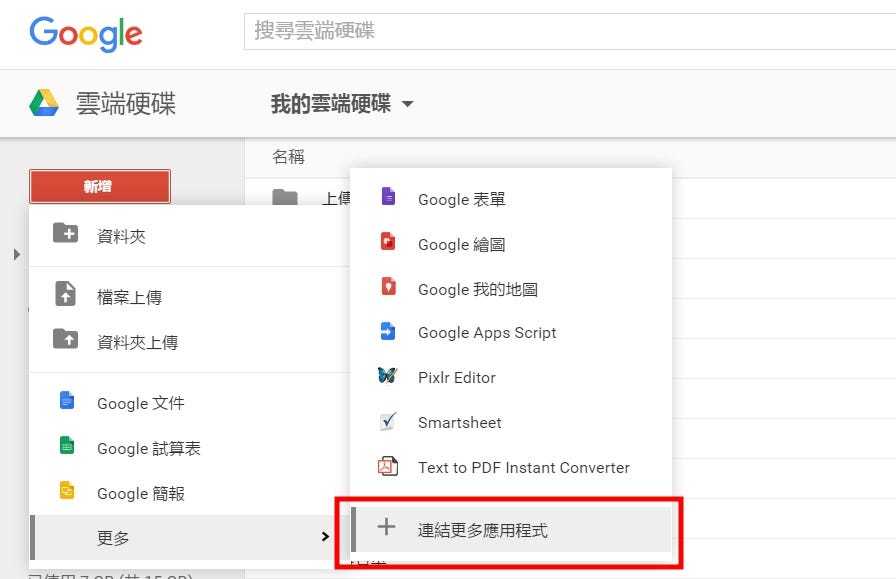
Task: Click the blue Google 文件 docs icon
Action: [67, 400]
